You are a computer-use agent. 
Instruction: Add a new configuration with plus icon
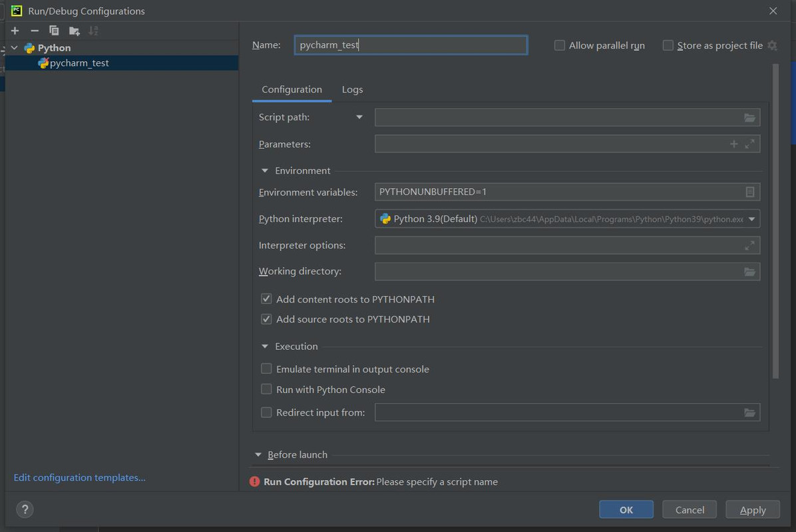(15, 31)
